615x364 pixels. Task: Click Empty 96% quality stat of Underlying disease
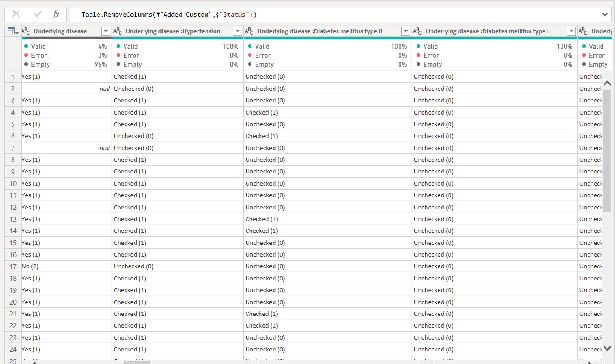coord(66,64)
